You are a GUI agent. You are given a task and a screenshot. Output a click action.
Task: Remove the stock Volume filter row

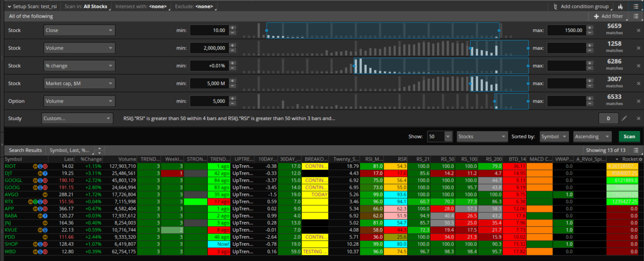tap(639, 48)
